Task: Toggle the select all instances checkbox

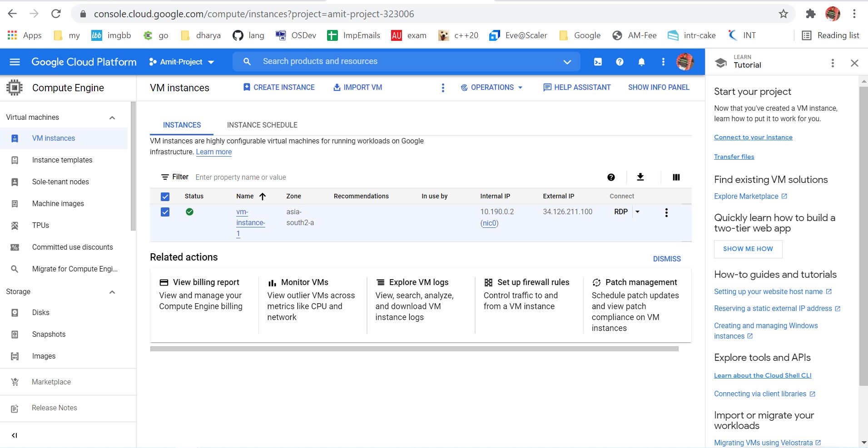Action: click(165, 197)
